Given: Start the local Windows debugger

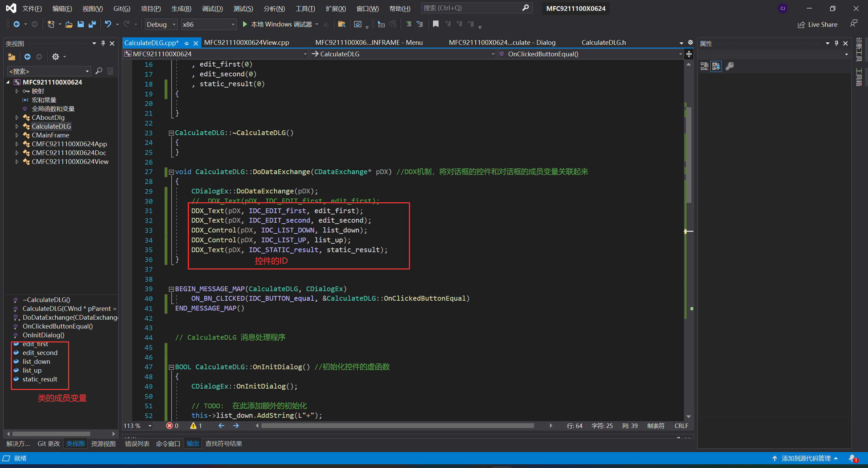Looking at the screenshot, I should click(245, 24).
